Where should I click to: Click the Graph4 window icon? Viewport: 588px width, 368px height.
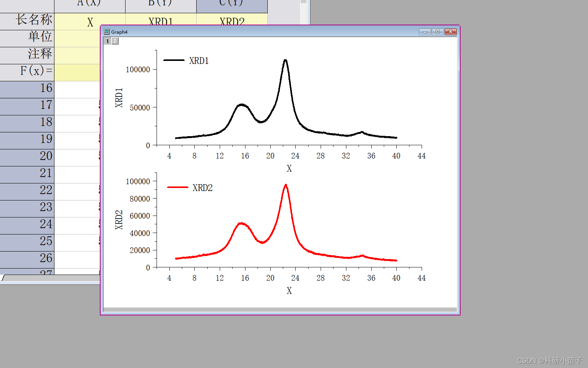(107, 32)
